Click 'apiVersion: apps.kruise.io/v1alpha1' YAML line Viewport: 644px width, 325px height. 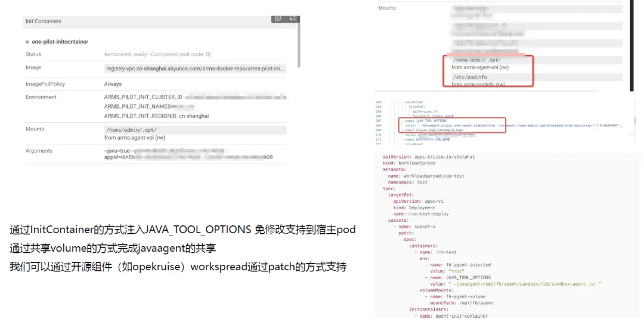[429, 157]
